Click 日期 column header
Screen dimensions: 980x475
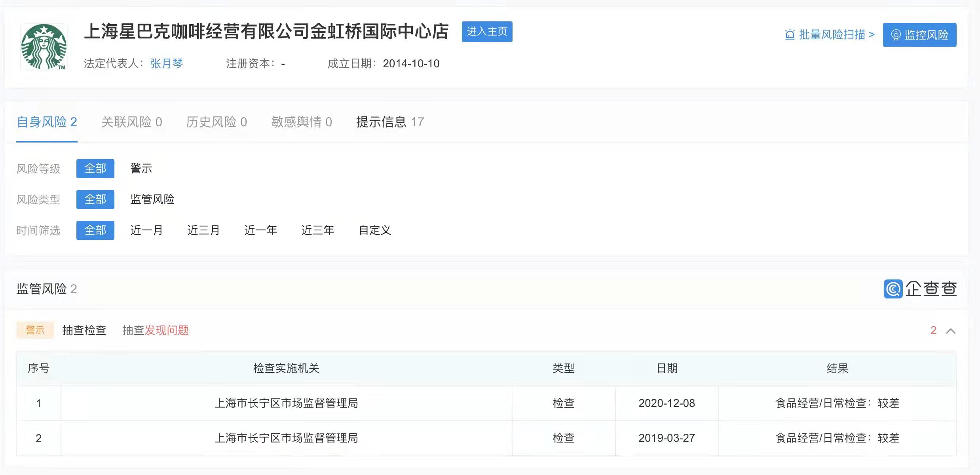point(667,368)
